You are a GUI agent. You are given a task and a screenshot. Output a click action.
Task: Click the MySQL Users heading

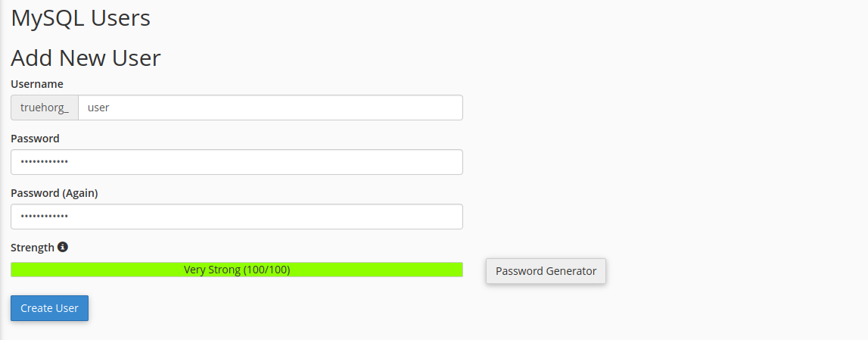[x=81, y=17]
